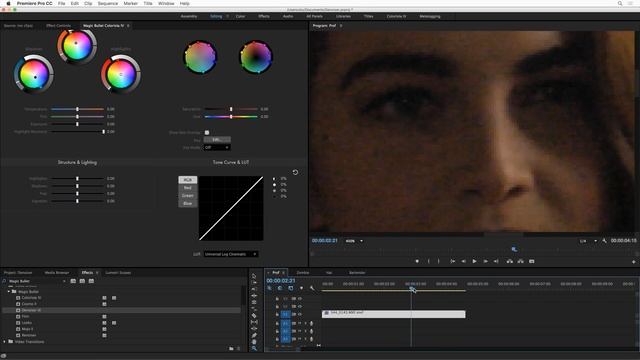Viewport: 640px width, 360px height.
Task: Click the Lift edit button
Action: 510,261
